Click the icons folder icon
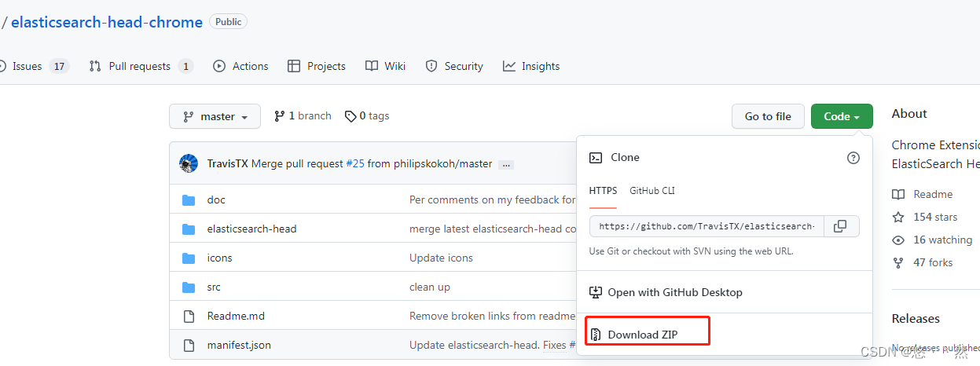 [189, 258]
